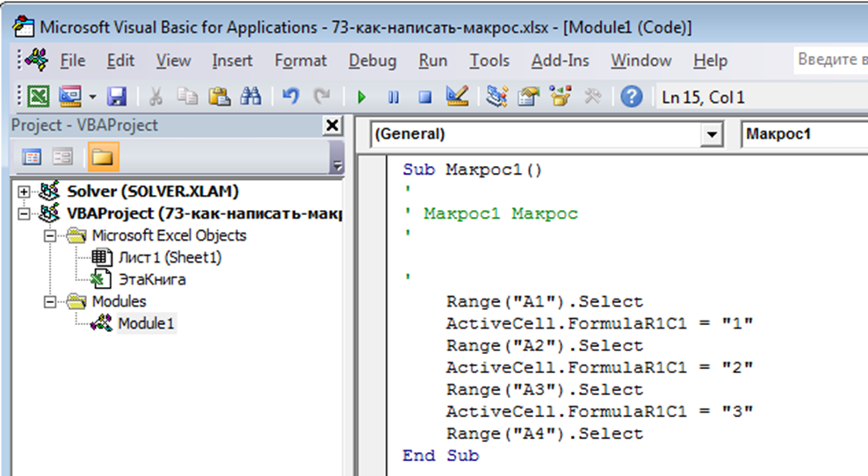This screenshot has width=868, height=476.
Task: Open the Insert UserForm dropdown arrow
Action: click(x=92, y=97)
